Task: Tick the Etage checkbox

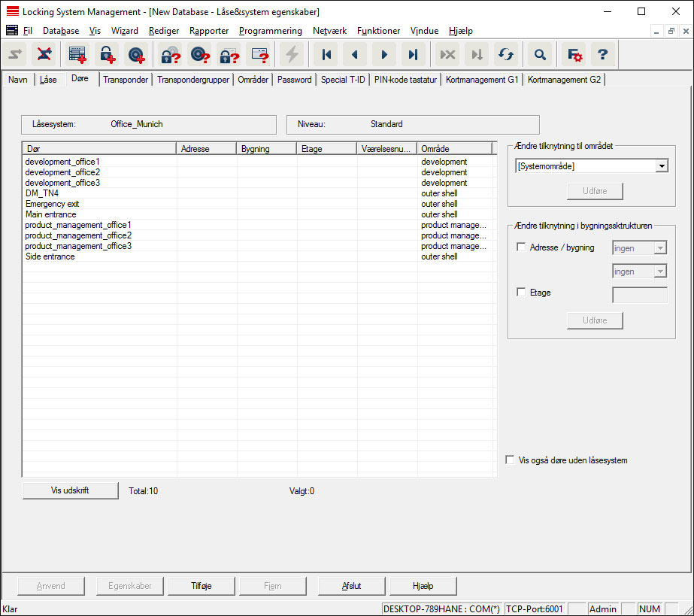Action: coord(522,293)
